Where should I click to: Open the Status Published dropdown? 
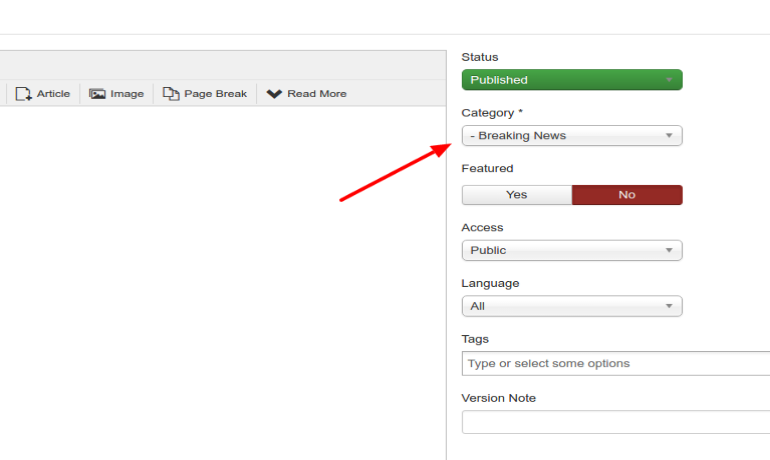click(x=572, y=80)
